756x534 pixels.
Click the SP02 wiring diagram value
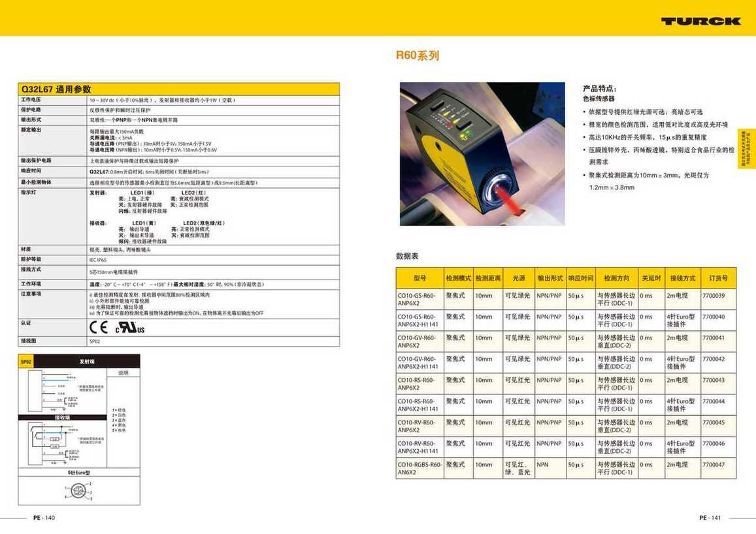click(x=95, y=341)
